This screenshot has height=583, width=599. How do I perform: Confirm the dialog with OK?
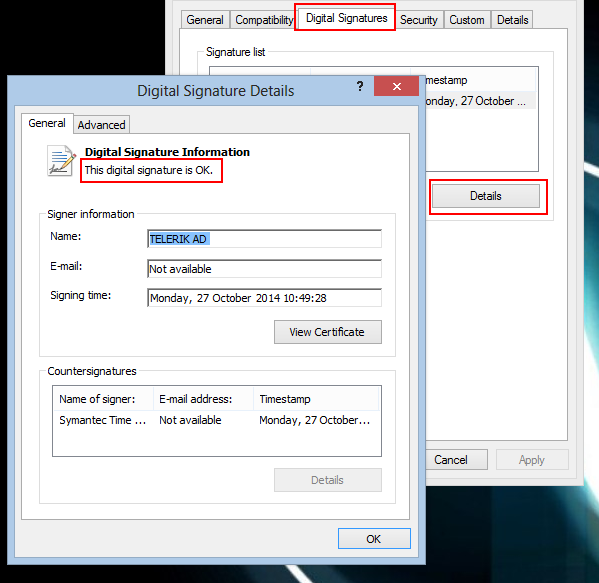pyautogui.click(x=374, y=539)
